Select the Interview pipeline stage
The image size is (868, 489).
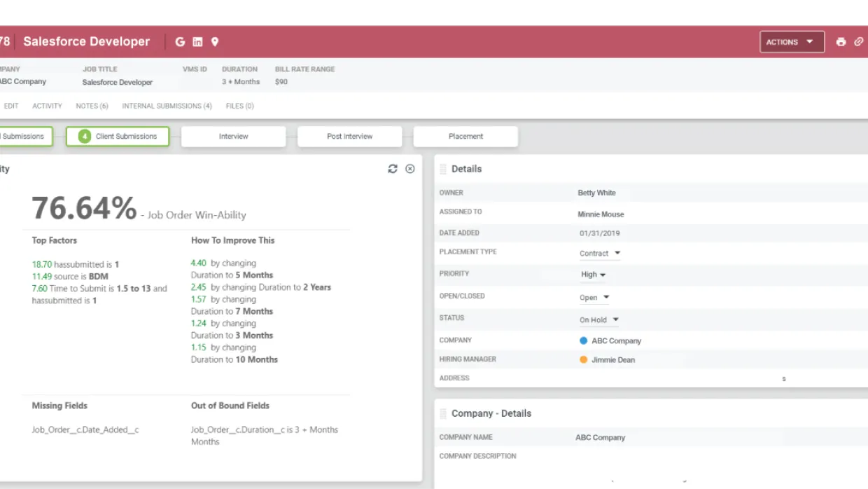pos(233,137)
